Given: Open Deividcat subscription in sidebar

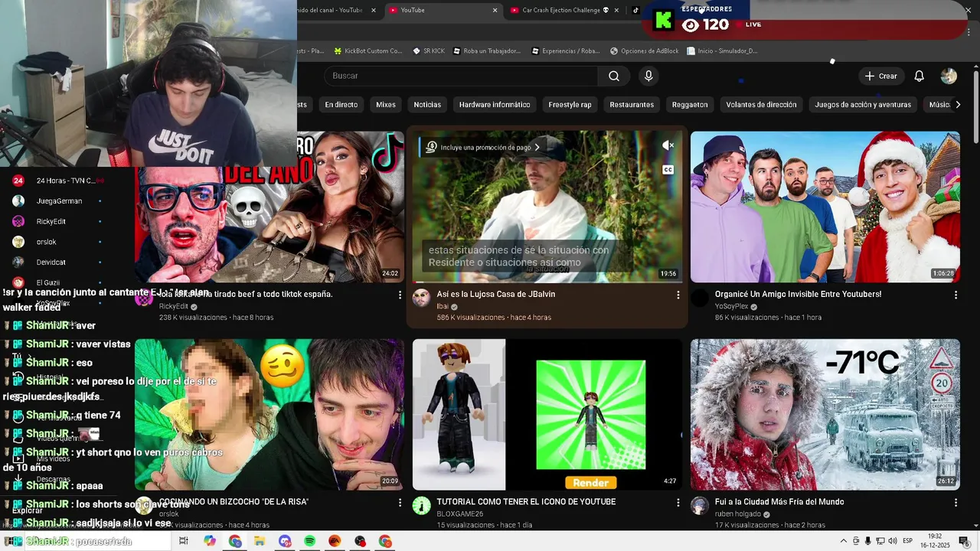Looking at the screenshot, I should [x=57, y=262].
